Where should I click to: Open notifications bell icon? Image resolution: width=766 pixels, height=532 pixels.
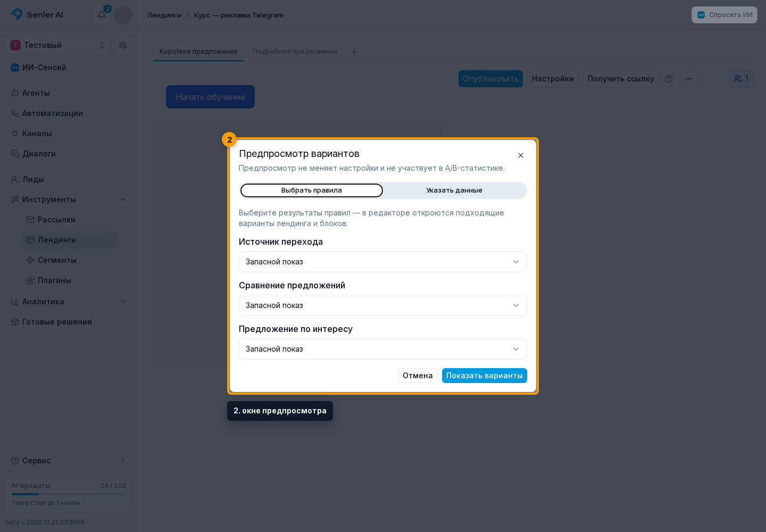coord(102,15)
